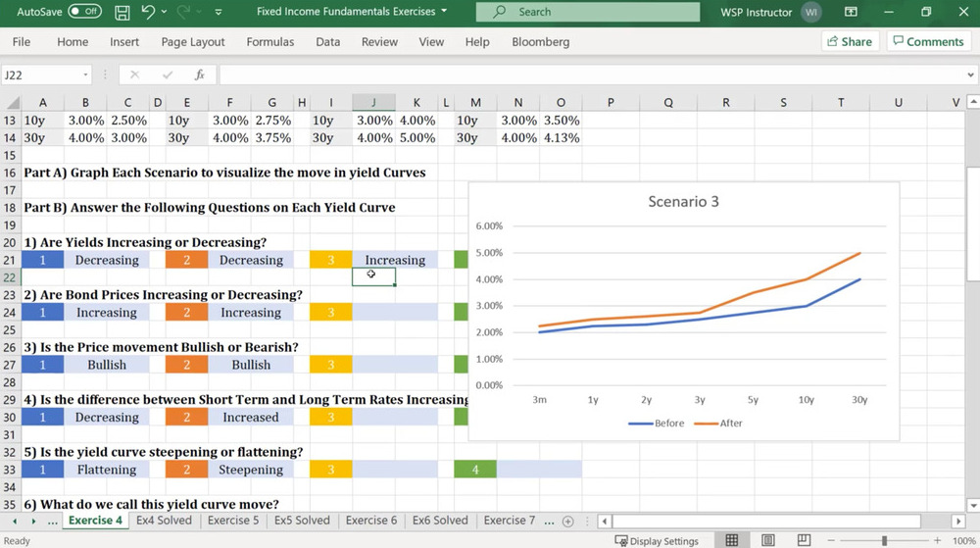Click the Before legend entry
The height and width of the screenshot is (548, 980).
(x=657, y=423)
